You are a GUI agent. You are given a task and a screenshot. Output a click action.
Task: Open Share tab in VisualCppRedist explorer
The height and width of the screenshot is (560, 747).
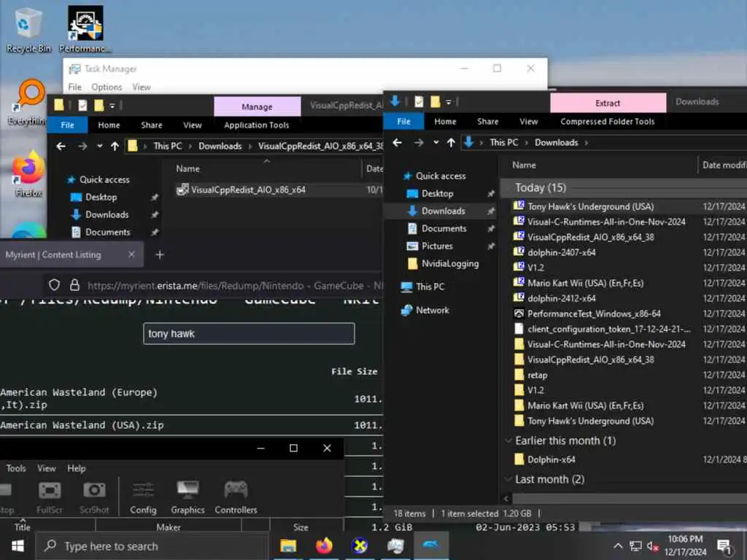pos(152,125)
